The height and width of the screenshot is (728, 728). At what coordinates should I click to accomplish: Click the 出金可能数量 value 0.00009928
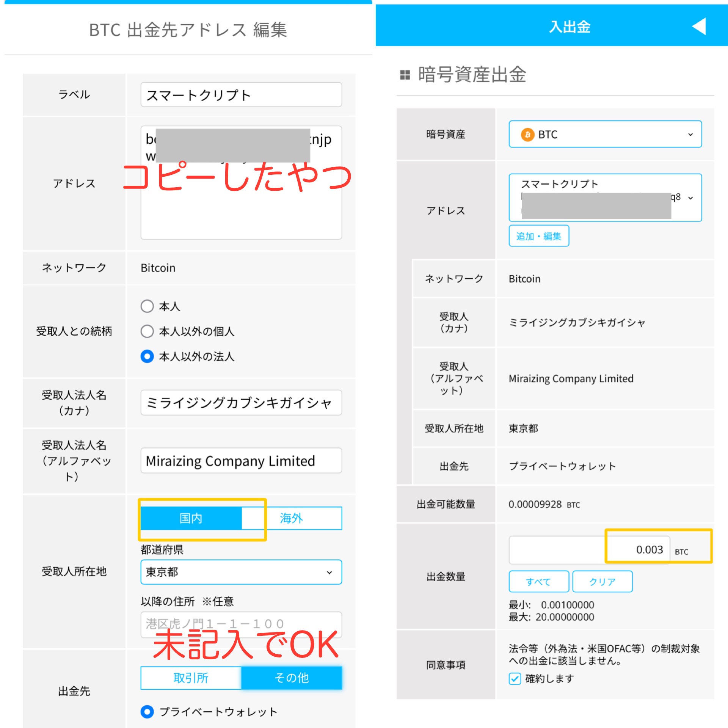click(535, 504)
